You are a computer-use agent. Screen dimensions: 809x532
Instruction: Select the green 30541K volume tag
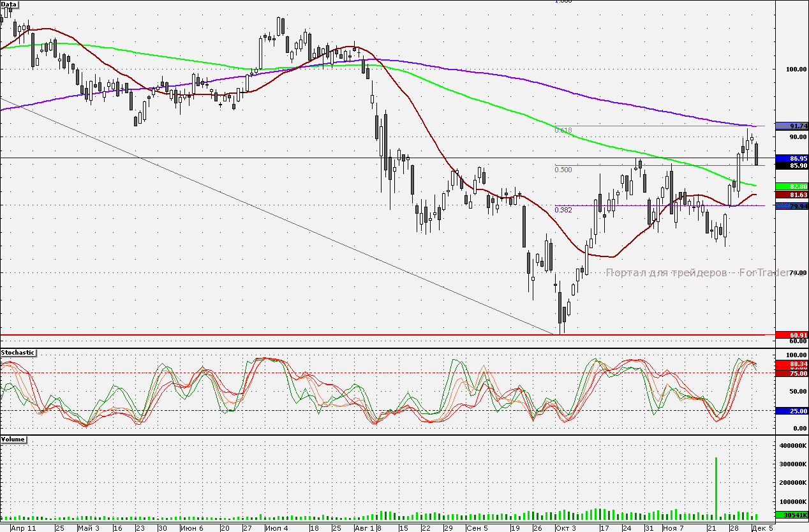(x=790, y=515)
